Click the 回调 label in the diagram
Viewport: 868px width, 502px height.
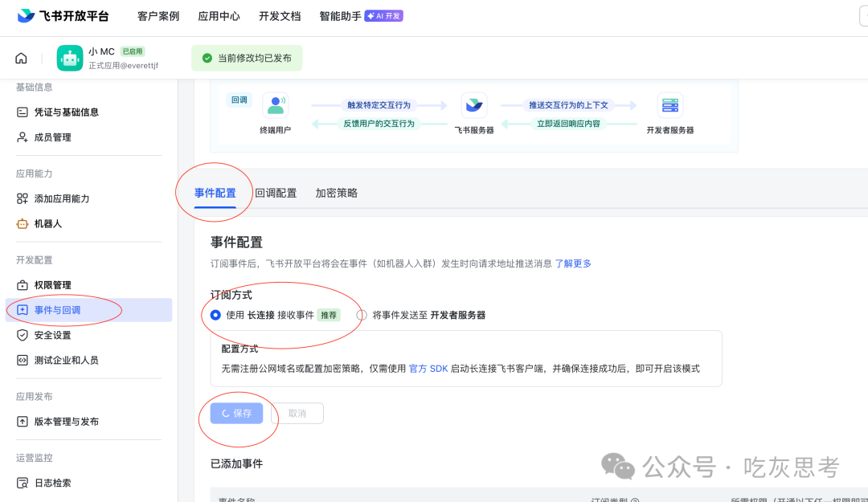[240, 100]
